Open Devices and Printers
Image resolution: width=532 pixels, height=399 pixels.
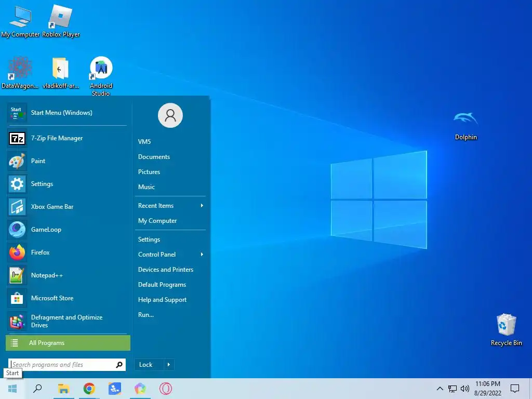pos(166,270)
